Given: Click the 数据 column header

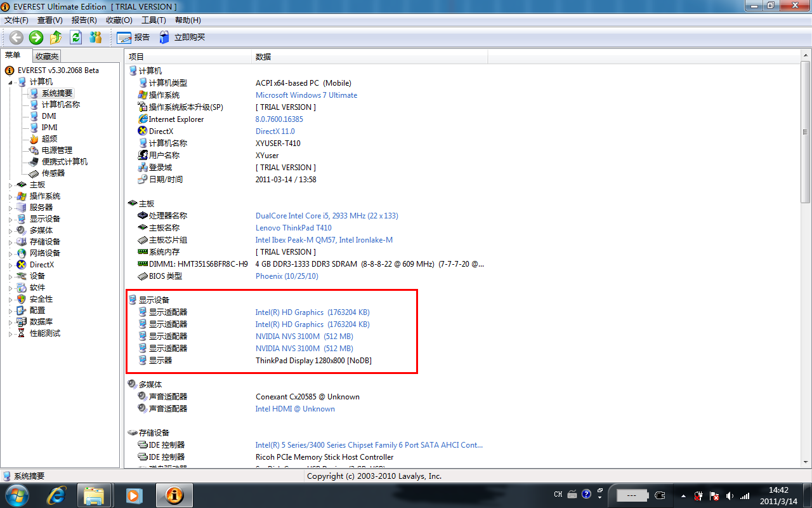Looking at the screenshot, I should pos(369,57).
